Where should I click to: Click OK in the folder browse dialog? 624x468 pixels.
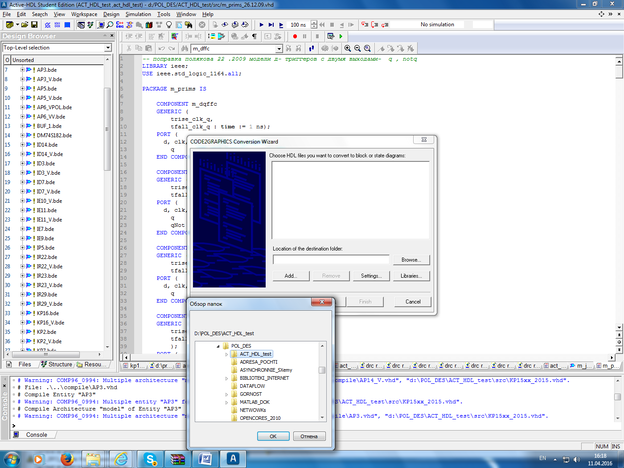click(272, 436)
